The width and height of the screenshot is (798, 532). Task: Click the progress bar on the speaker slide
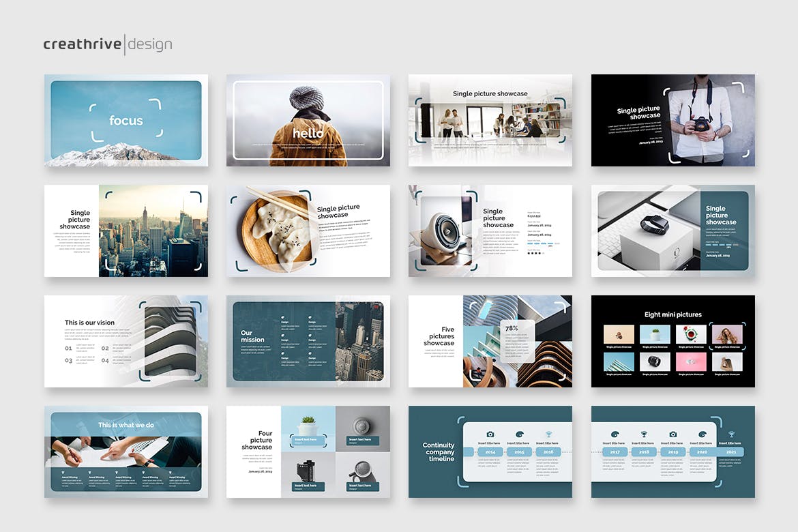(x=544, y=243)
